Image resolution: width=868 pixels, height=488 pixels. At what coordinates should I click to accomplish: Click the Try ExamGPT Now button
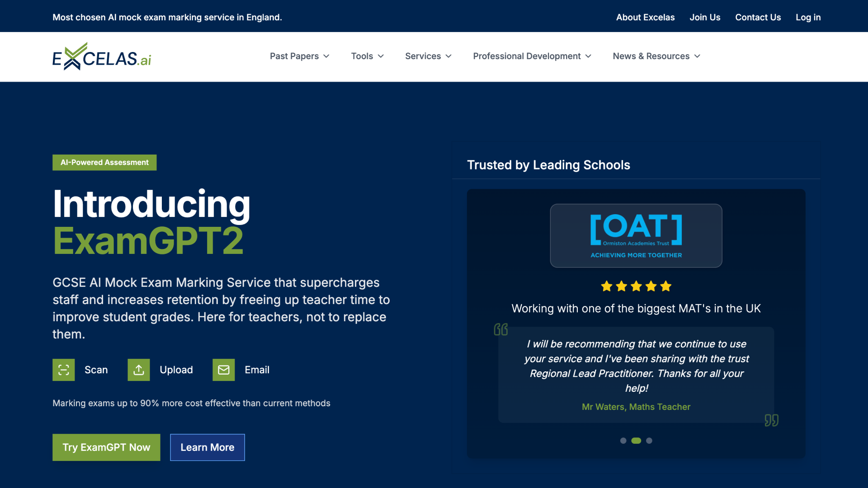click(106, 447)
